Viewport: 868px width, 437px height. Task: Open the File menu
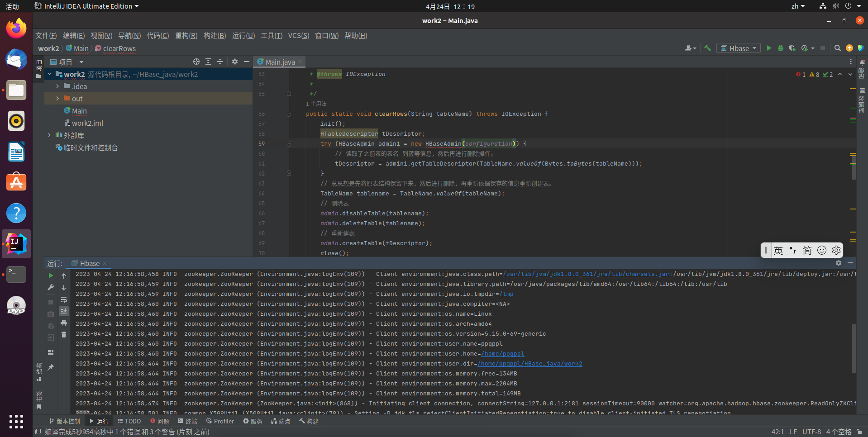pos(46,36)
